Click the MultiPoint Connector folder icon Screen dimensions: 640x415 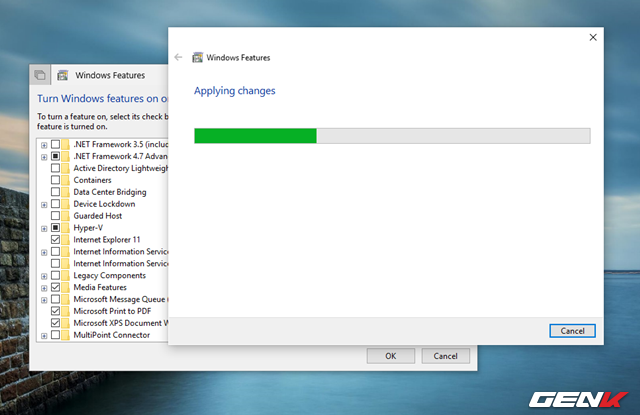tap(66, 335)
